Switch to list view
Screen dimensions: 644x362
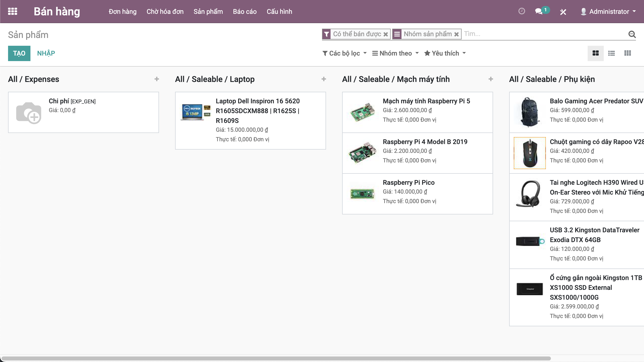612,53
